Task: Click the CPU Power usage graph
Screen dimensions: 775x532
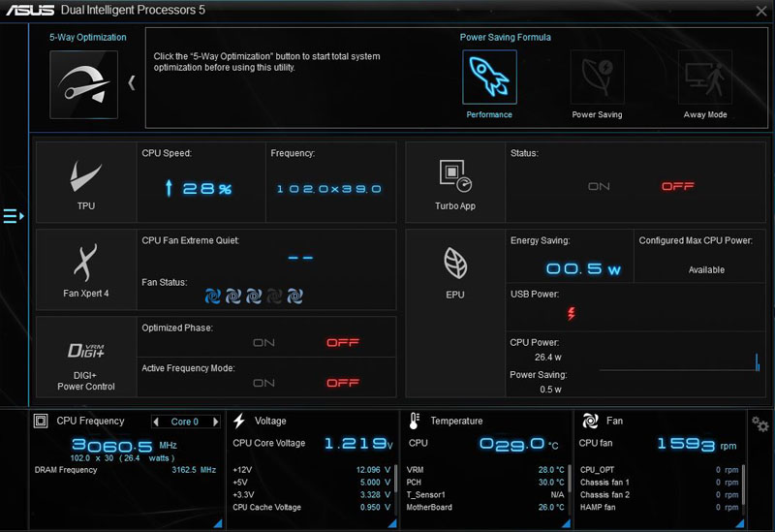Action: pyautogui.click(x=678, y=359)
